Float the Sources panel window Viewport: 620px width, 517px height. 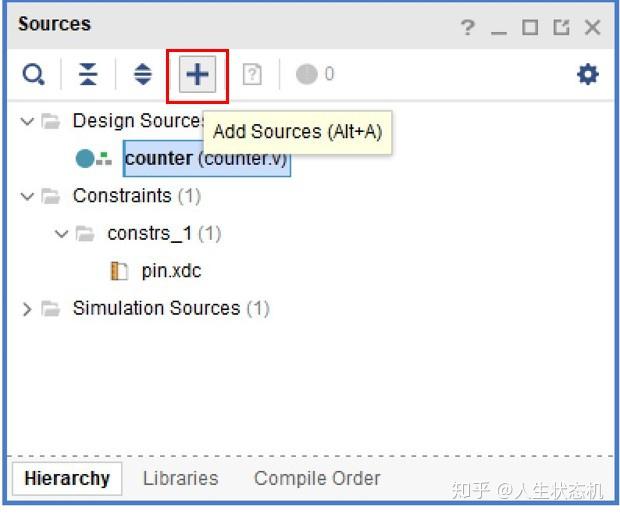(x=561, y=28)
